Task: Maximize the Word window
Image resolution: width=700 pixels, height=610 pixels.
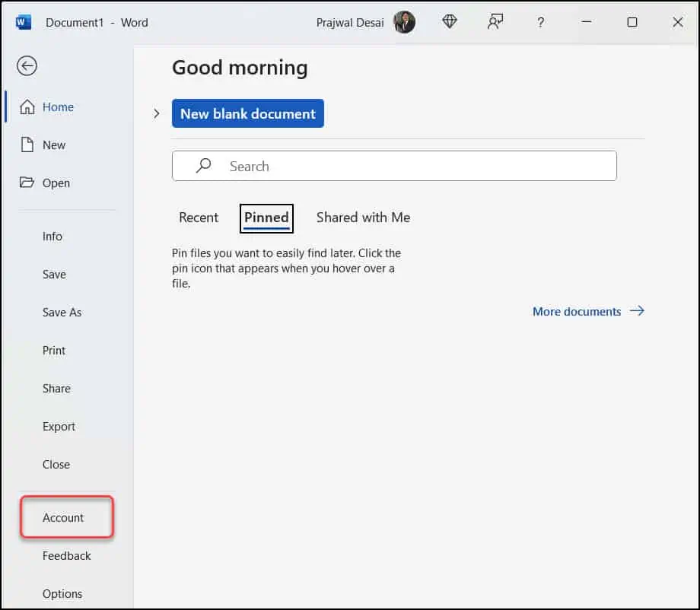Action: (x=632, y=22)
